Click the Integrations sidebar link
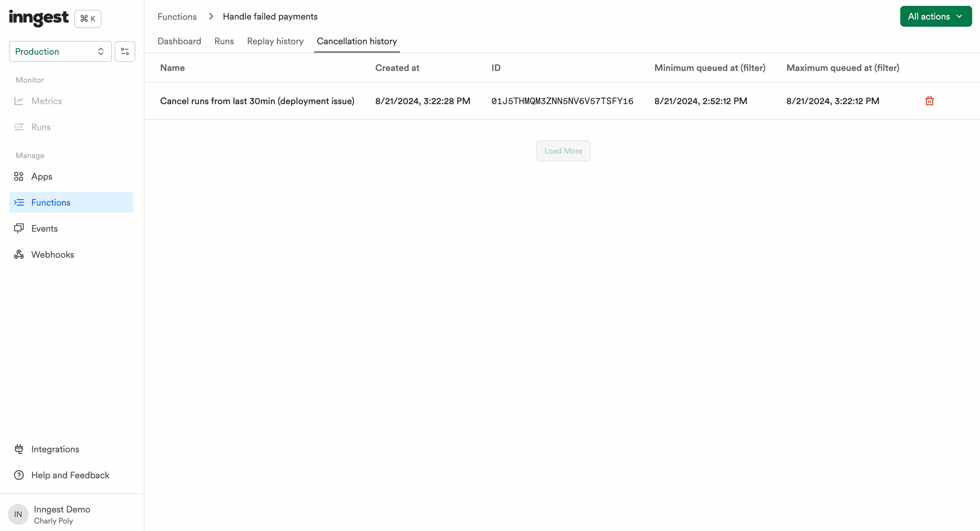The width and height of the screenshot is (980, 531). click(56, 449)
